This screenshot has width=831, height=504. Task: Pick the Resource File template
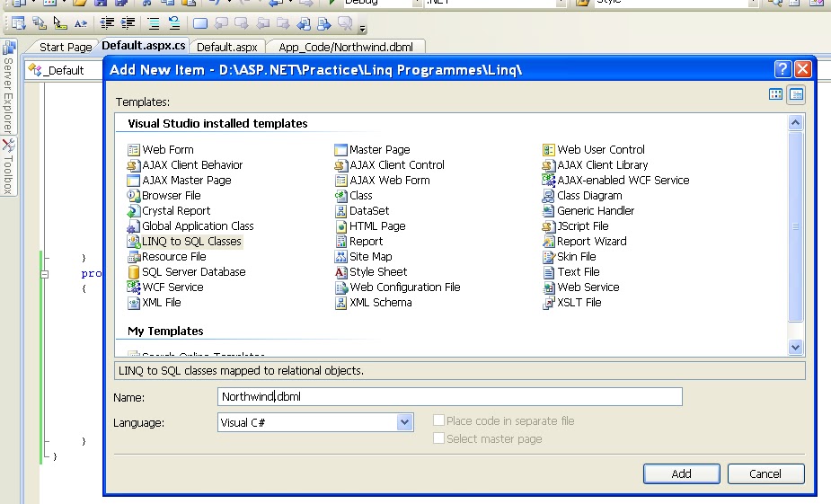[x=166, y=257]
